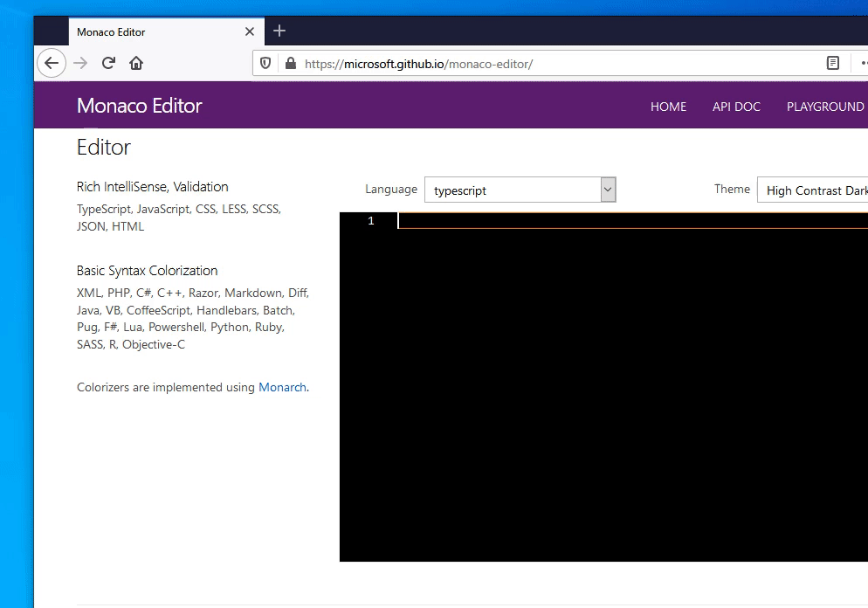
Task: Click the address bar URL field
Action: tap(559, 64)
